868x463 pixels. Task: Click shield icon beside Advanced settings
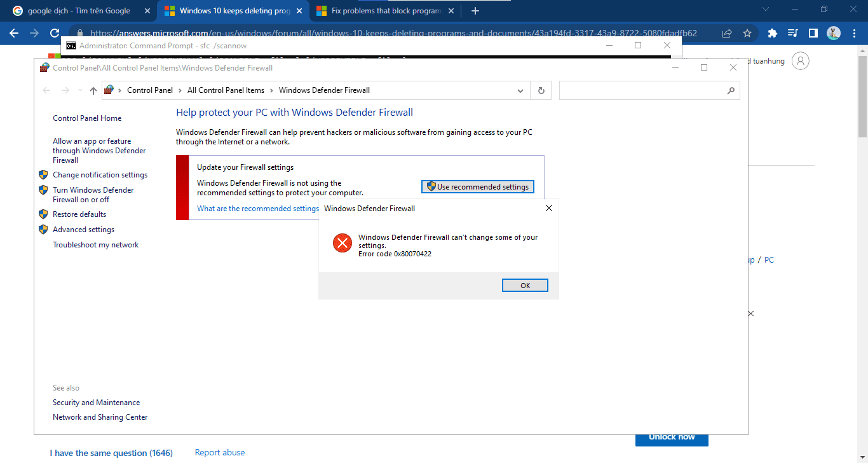(43, 229)
